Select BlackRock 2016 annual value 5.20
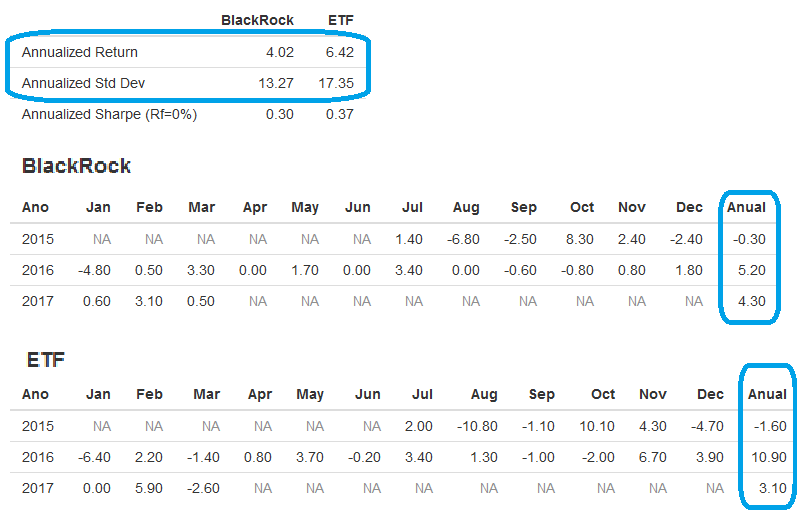The width and height of the screenshot is (797, 511). 750,270
